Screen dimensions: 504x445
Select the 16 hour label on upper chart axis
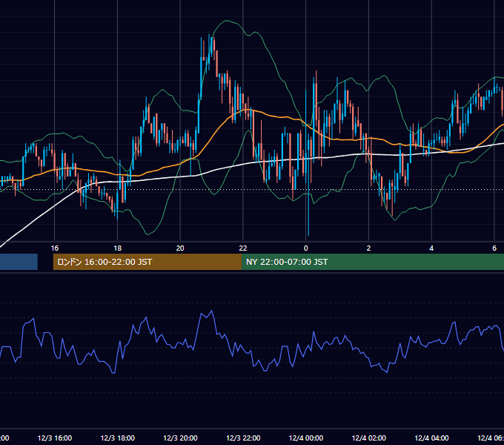tap(55, 248)
